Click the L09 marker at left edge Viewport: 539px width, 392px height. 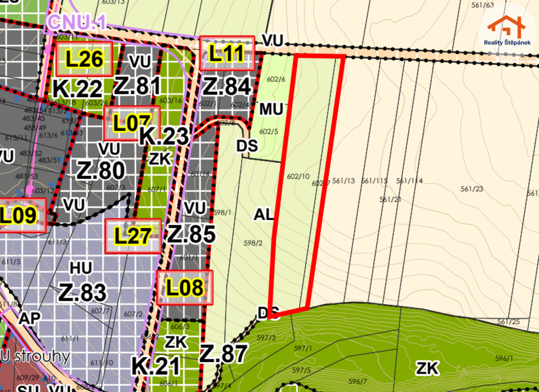(19, 215)
